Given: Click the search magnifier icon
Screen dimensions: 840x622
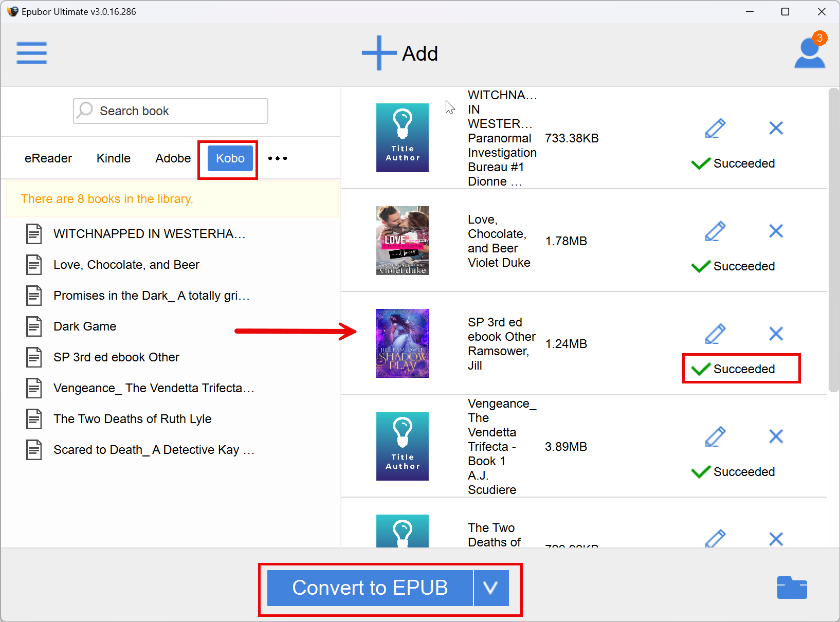Looking at the screenshot, I should (x=85, y=110).
